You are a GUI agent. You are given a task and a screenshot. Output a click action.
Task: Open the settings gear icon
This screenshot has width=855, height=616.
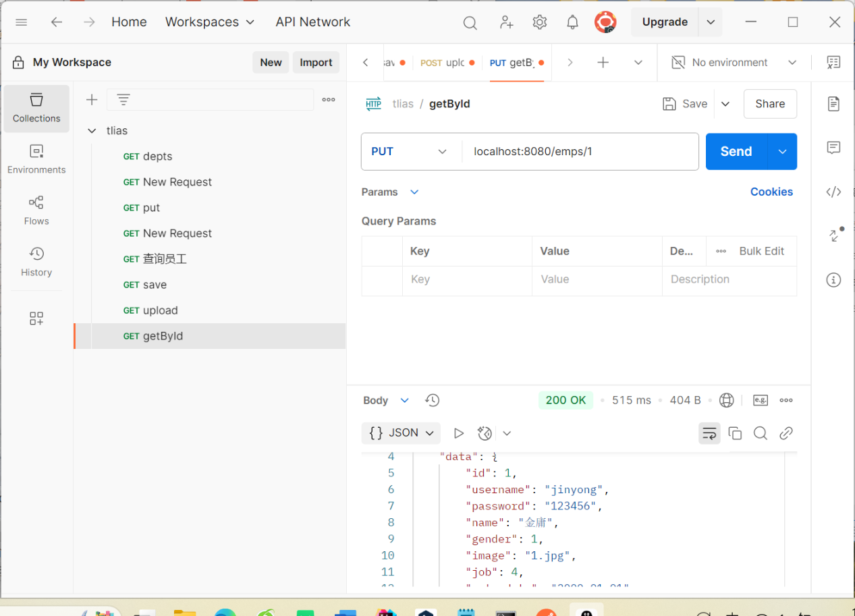539,22
